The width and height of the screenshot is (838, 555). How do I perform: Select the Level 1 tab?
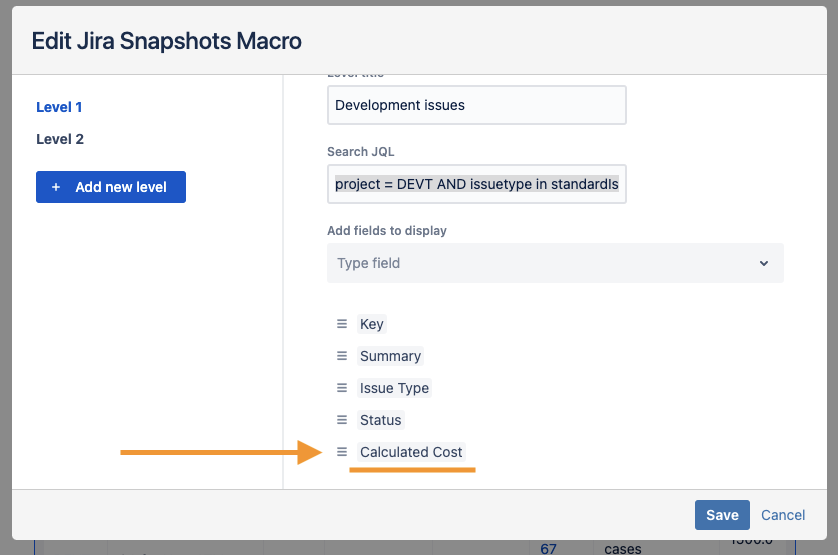tap(59, 107)
